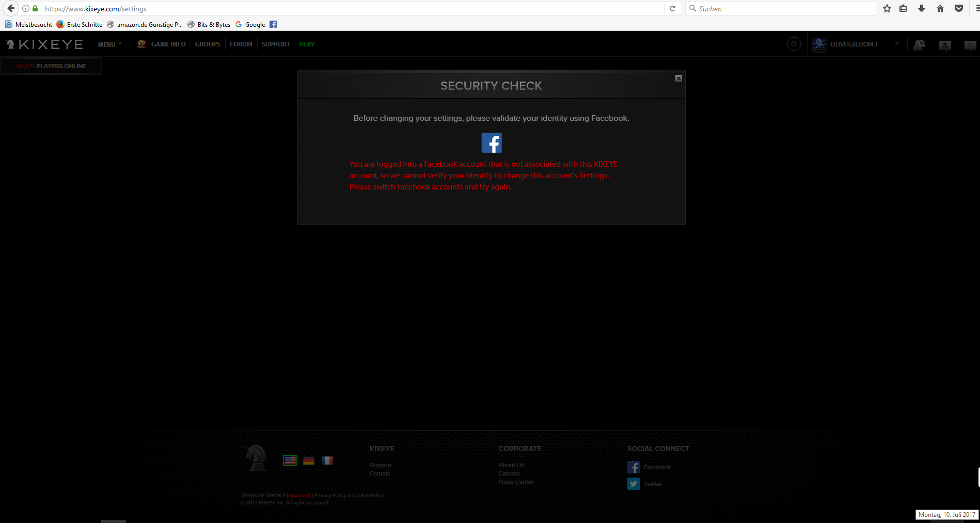Viewport: 980px width, 523px height.
Task: Click the game emblem icon beside Game Info
Action: tap(141, 44)
